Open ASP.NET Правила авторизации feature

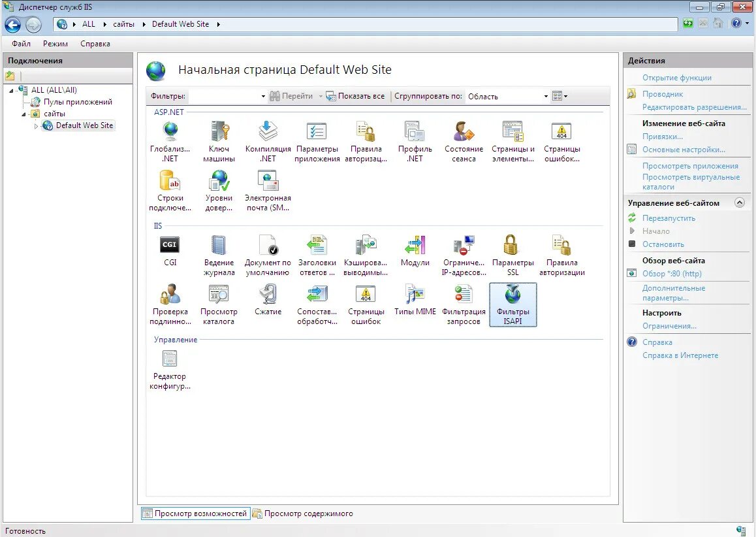[366, 142]
